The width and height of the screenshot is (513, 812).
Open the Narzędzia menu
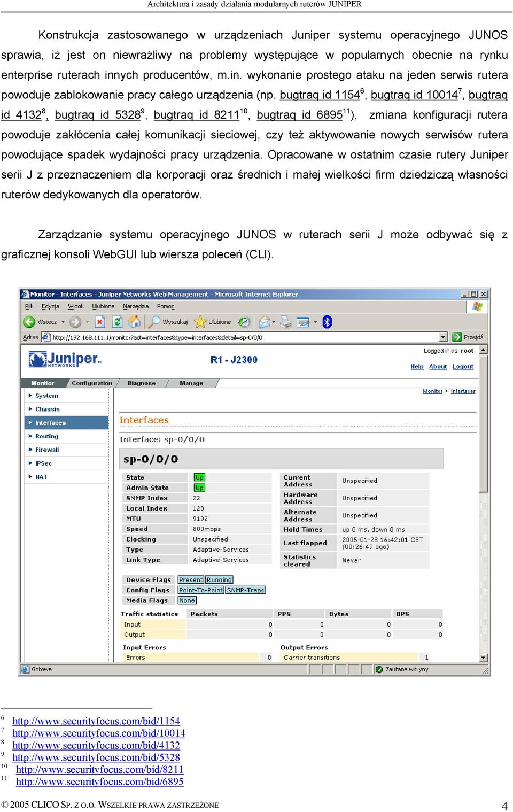136,306
